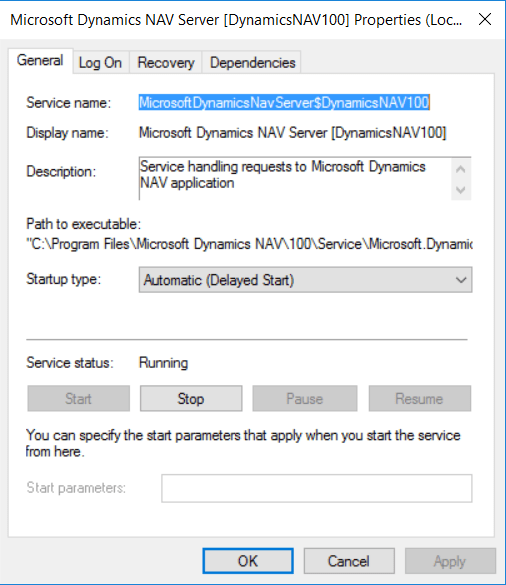Viewport: 506px width, 585px height.
Task: Open the Recovery tab
Action: (166, 63)
